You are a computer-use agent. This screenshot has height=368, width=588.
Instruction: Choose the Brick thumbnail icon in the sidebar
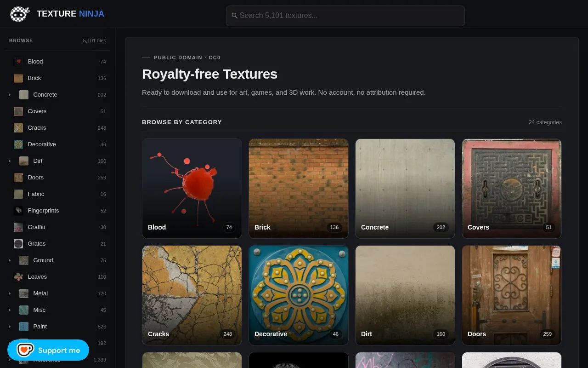(18, 78)
